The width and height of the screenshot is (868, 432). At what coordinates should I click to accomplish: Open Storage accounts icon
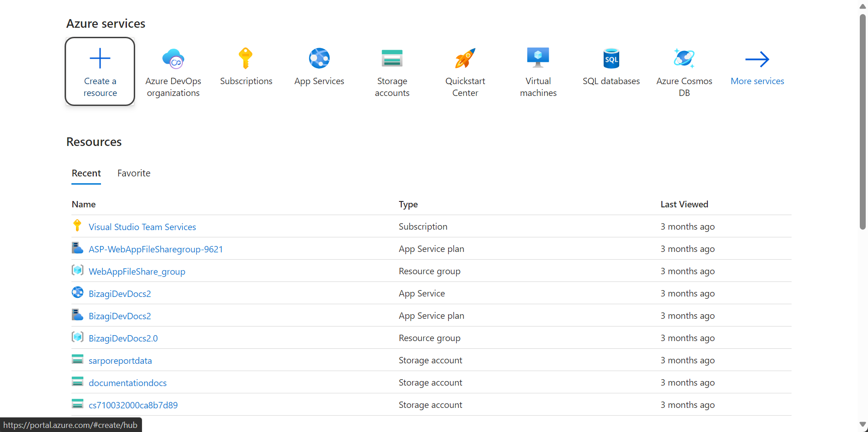[x=392, y=58]
